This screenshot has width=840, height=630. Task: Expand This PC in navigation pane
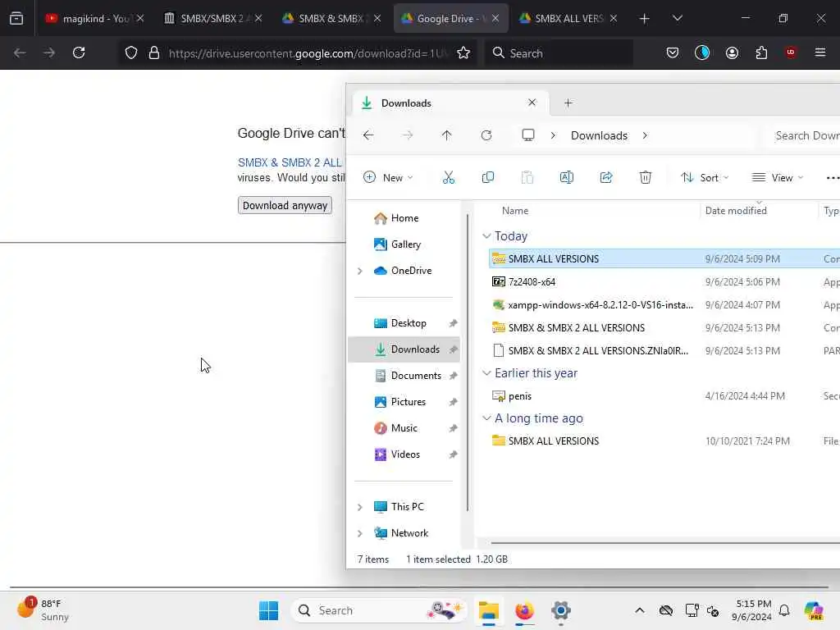(360, 507)
